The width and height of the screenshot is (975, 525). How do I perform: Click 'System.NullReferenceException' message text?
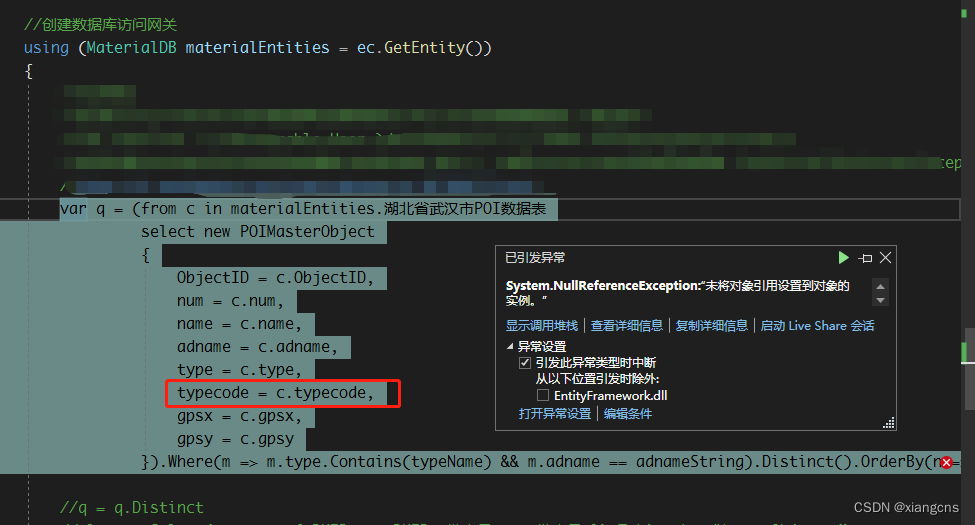pyautogui.click(x=603, y=286)
